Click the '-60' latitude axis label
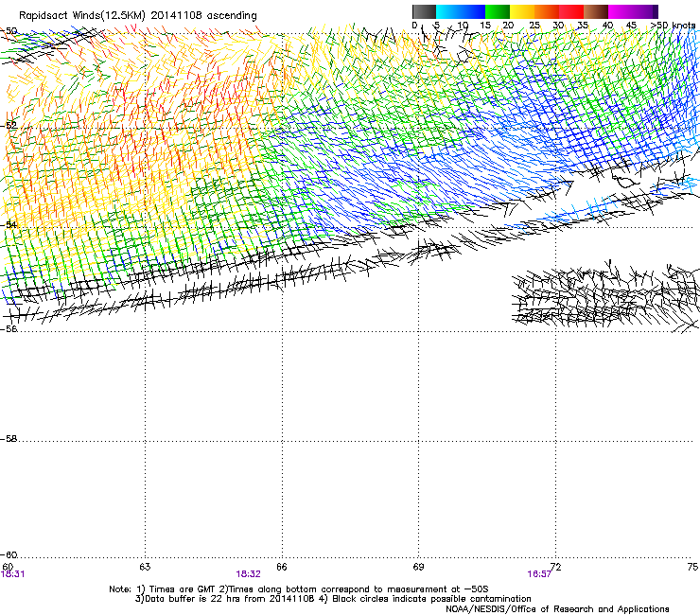This screenshot has height=615, width=700. click(x=9, y=555)
